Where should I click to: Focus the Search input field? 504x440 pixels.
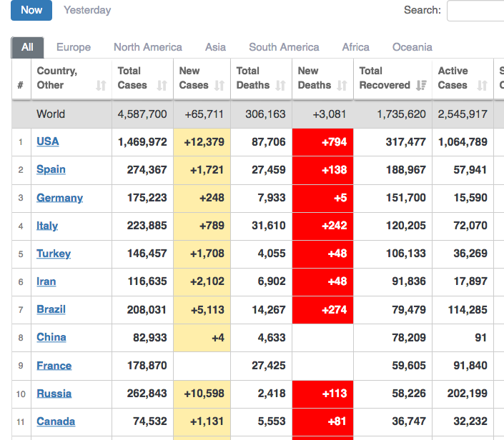[x=475, y=11]
